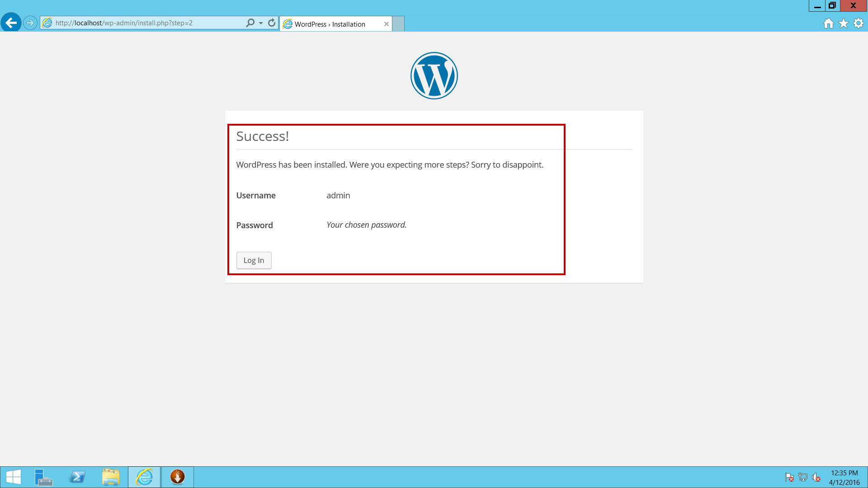The image size is (868, 488).
Task: Click the 'Your chosen password.' text
Action: click(x=367, y=225)
